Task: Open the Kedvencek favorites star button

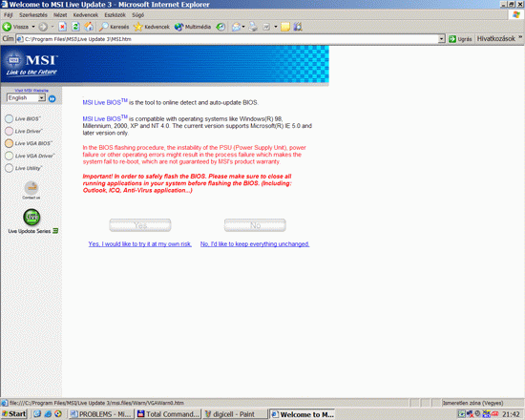Action: (x=152, y=27)
